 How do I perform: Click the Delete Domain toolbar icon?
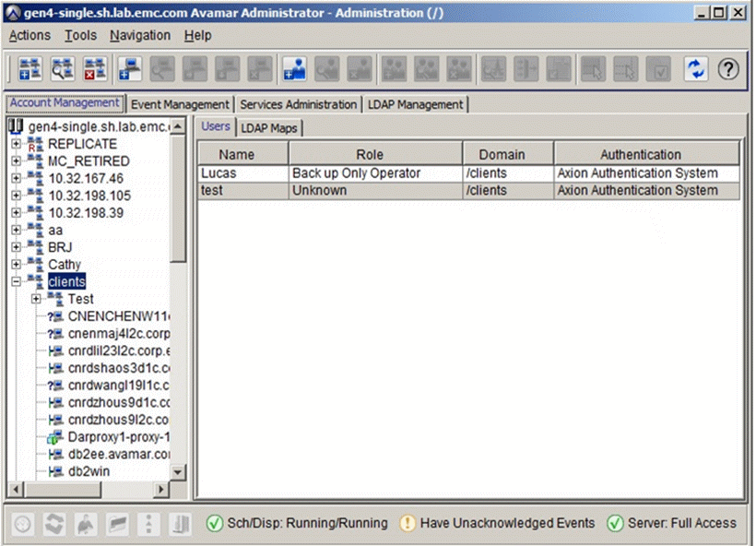click(94, 69)
